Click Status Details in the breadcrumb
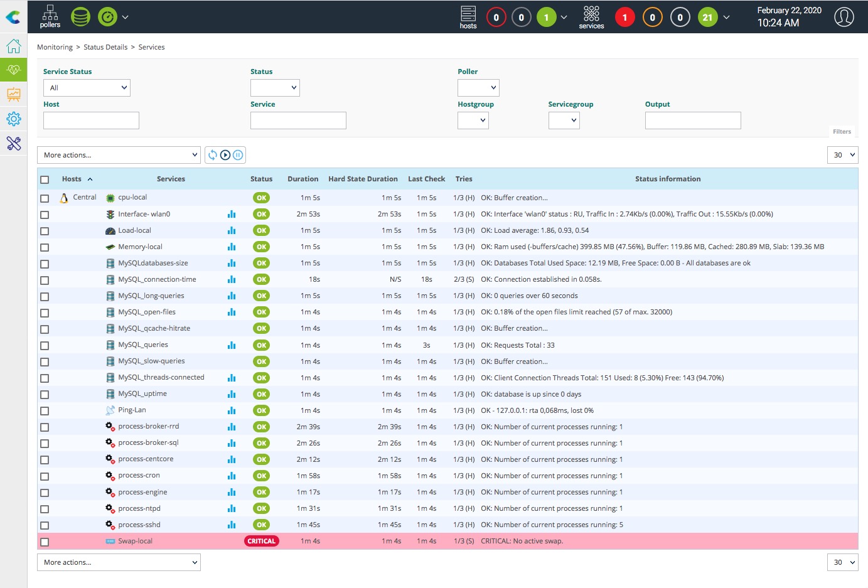Screen dimensions: 868x588 point(105,47)
